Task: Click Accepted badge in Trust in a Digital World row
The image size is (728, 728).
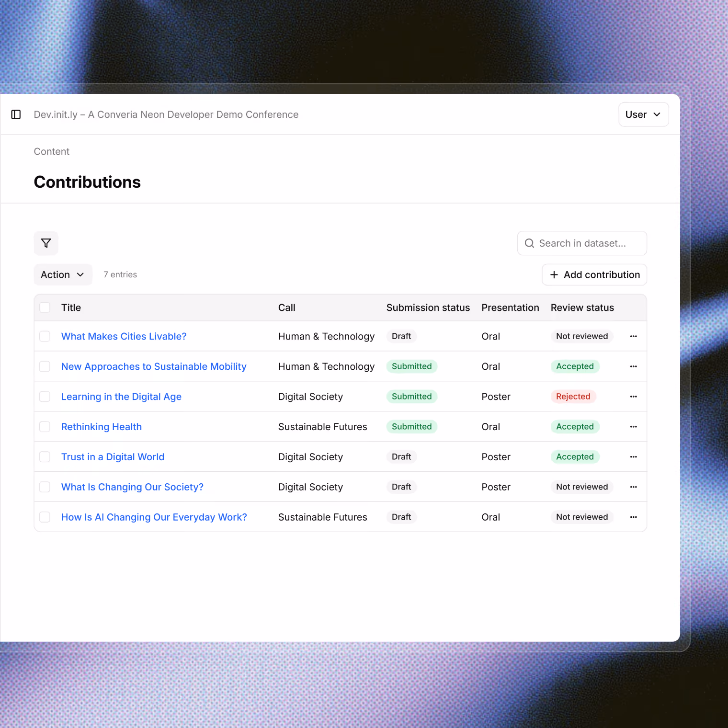Action: coord(575,457)
